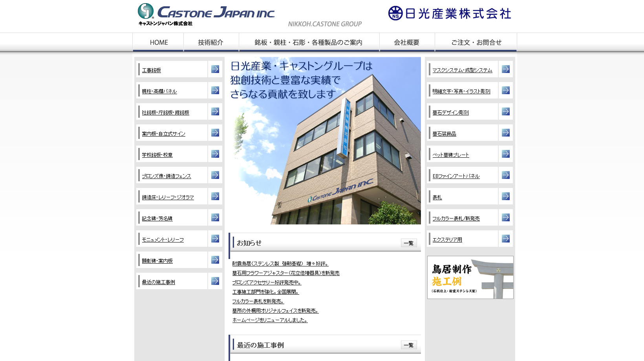Open the マスクシステム・成型システム link
Viewport: 644px width, 361px height.
point(462,70)
